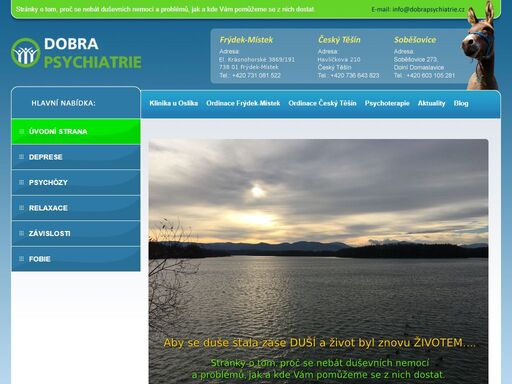Click the Dobra Psychiatrie logo emblem

click(25, 53)
